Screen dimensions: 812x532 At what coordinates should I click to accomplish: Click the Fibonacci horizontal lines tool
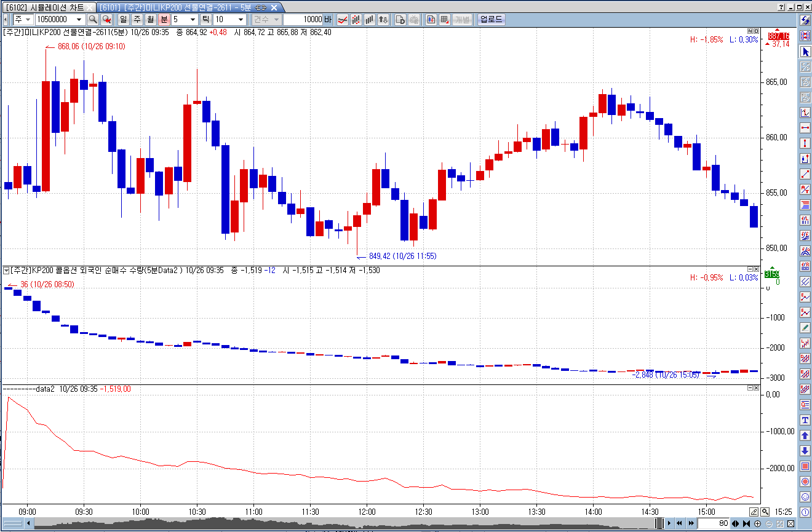(805, 205)
